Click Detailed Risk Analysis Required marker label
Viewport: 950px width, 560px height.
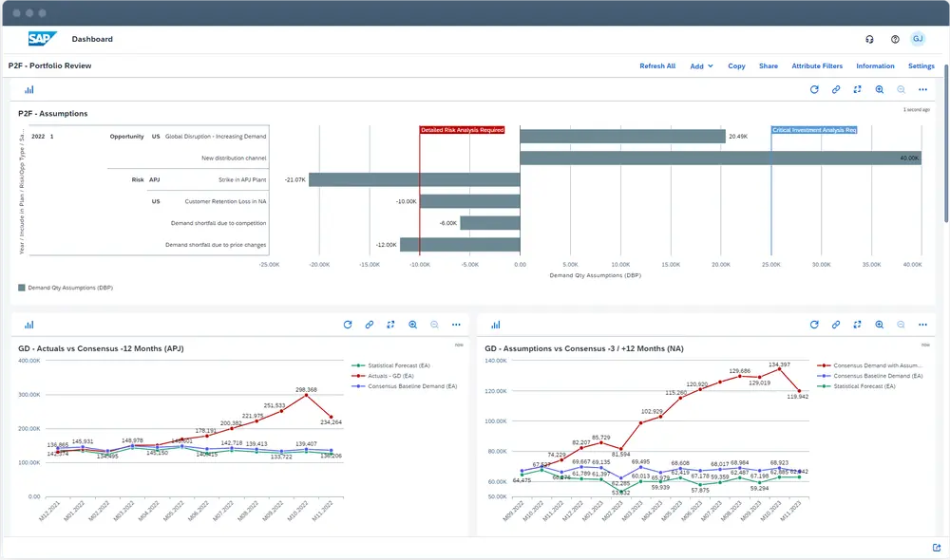pyautogui.click(x=463, y=130)
